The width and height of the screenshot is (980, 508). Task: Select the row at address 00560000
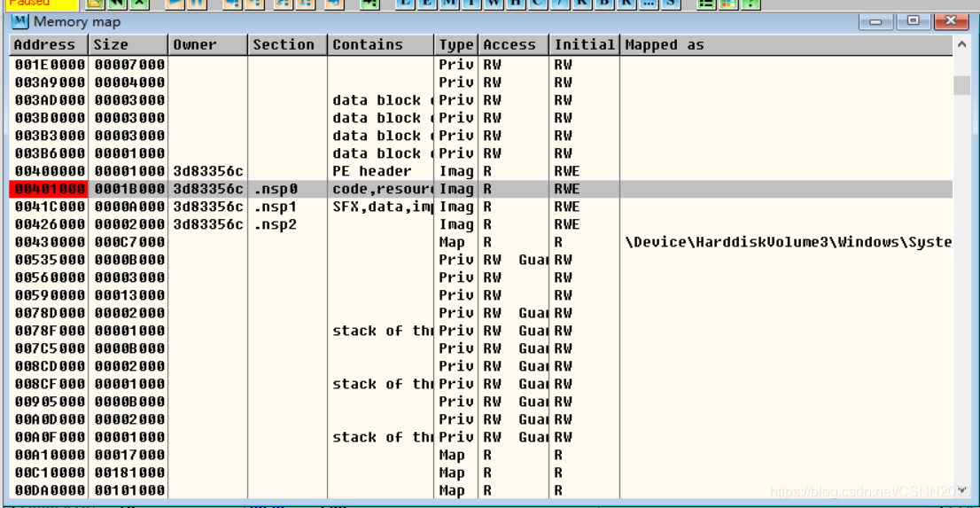[481, 277]
